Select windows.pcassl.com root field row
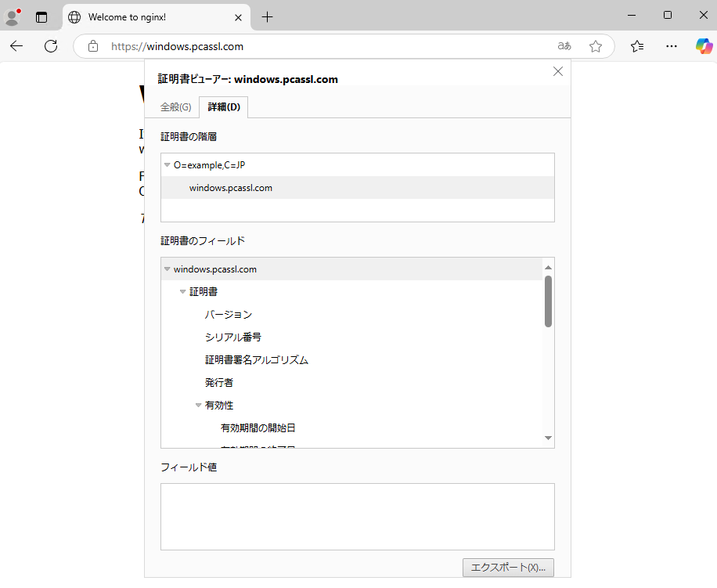 (x=351, y=269)
